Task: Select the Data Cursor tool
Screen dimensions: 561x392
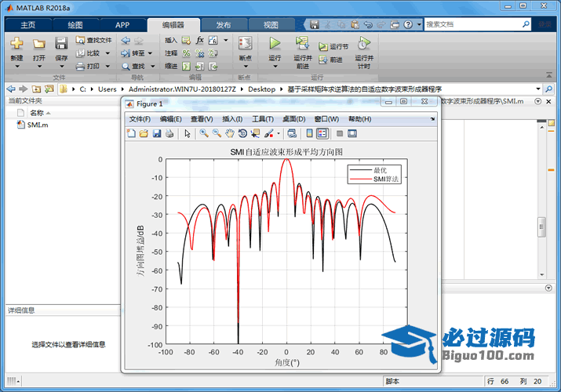Action: pos(255,133)
